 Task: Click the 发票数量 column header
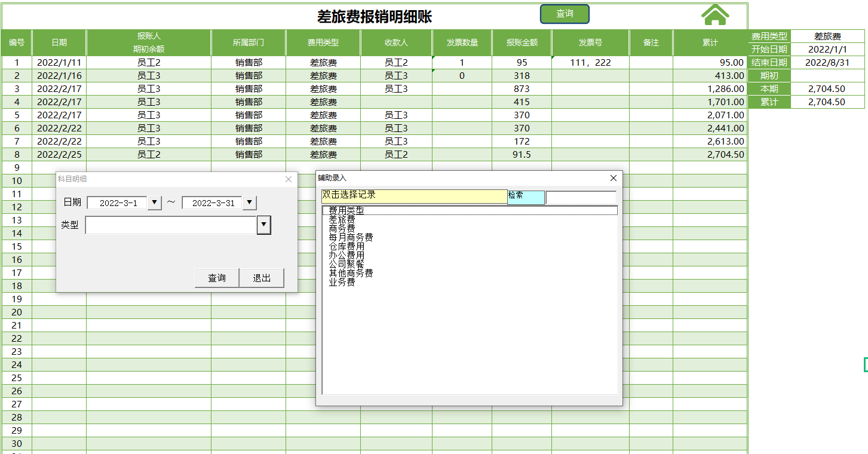click(462, 42)
